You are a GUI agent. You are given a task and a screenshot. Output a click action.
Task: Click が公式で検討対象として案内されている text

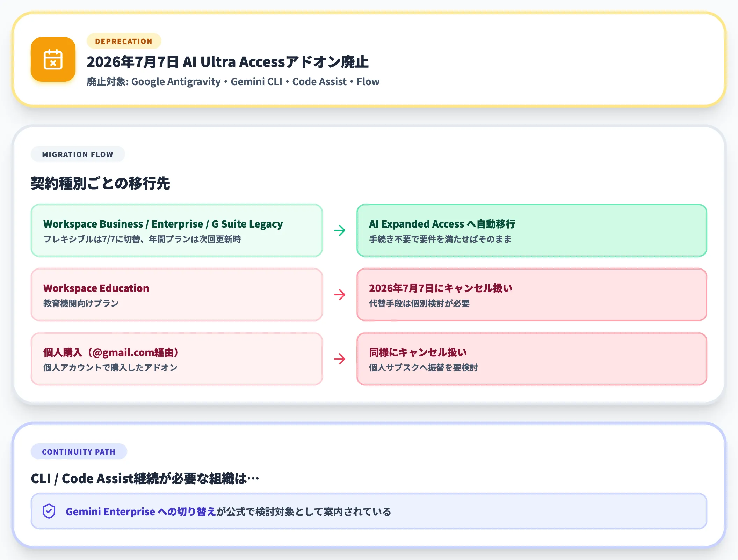(304, 511)
